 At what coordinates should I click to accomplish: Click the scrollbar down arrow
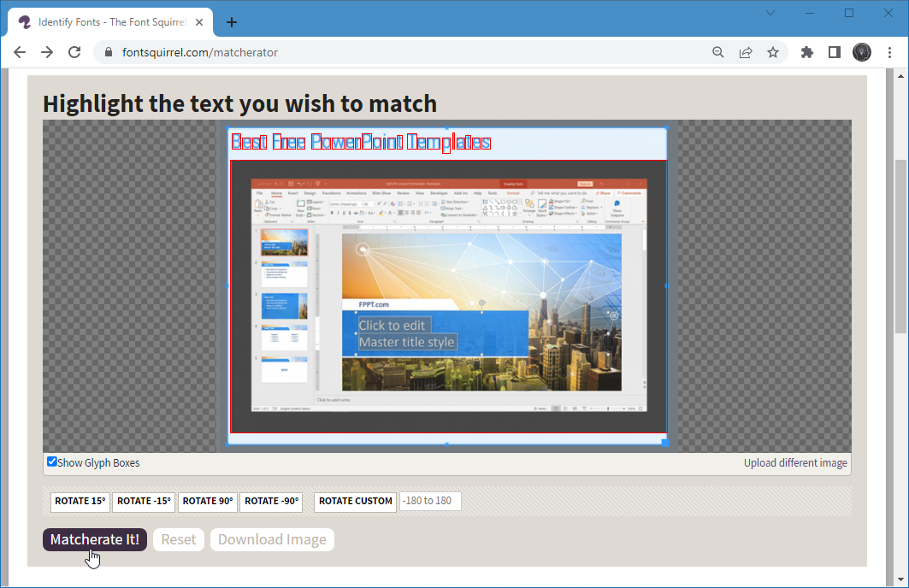tap(900, 579)
